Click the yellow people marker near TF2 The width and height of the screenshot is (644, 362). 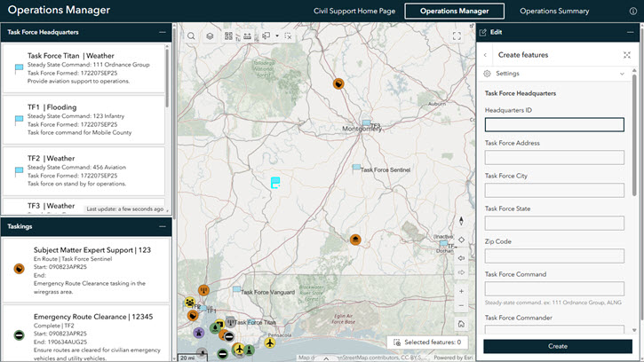pyautogui.click(x=189, y=303)
